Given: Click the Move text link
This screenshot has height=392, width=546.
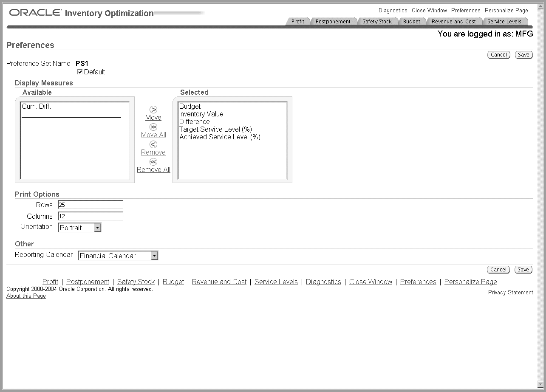Looking at the screenshot, I should click(x=153, y=118).
